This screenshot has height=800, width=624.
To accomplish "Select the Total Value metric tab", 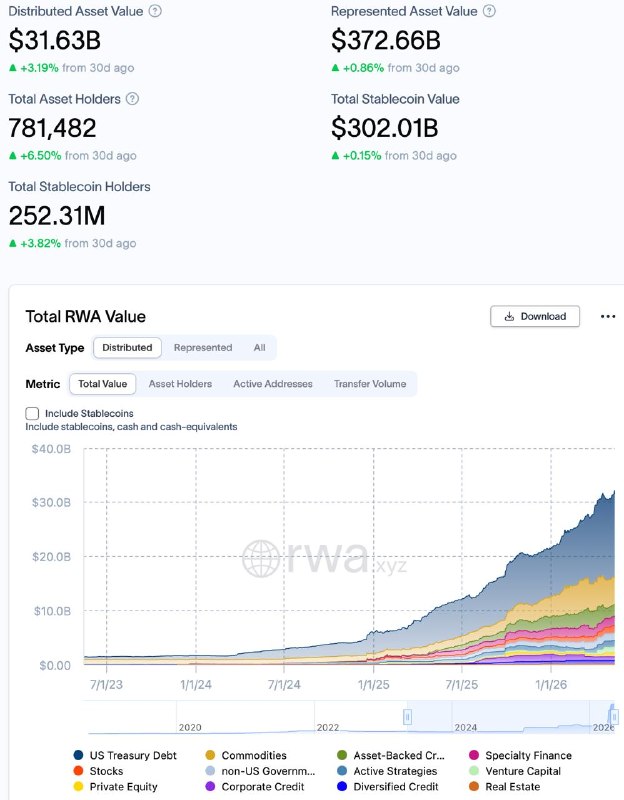I will point(103,384).
